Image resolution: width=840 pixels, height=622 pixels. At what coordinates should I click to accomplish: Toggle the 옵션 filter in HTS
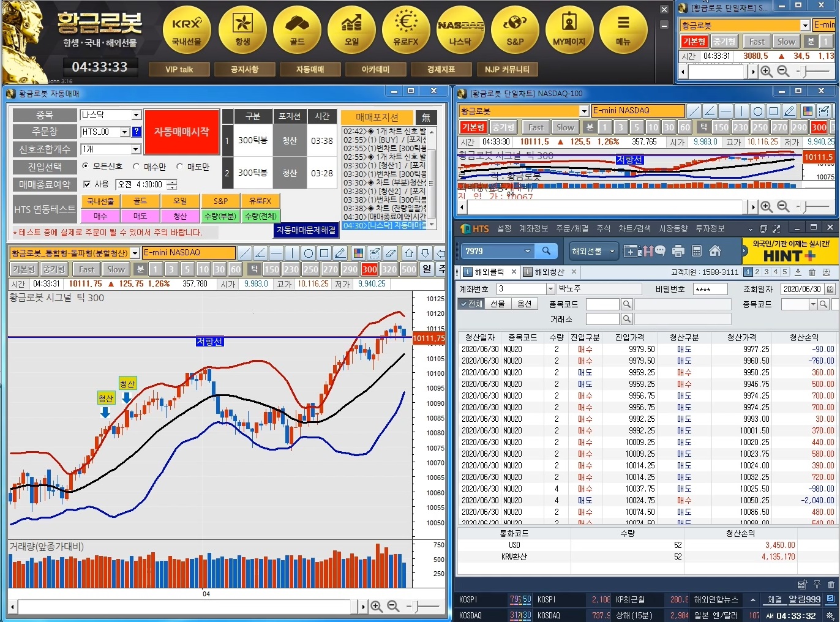pyautogui.click(x=525, y=304)
